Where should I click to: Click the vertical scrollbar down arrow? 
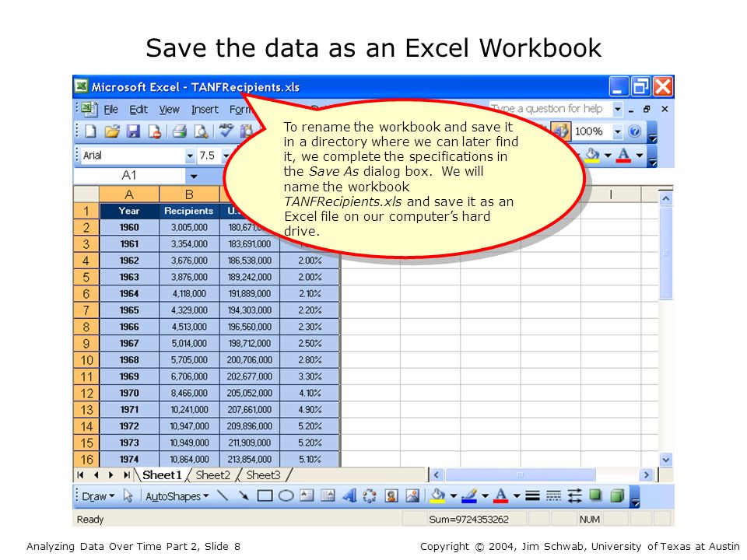tap(665, 460)
